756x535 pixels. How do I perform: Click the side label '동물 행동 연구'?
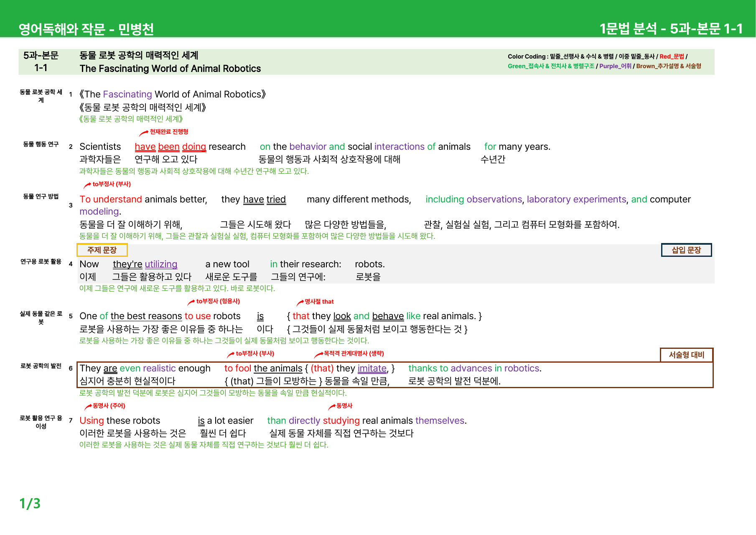click(41, 144)
